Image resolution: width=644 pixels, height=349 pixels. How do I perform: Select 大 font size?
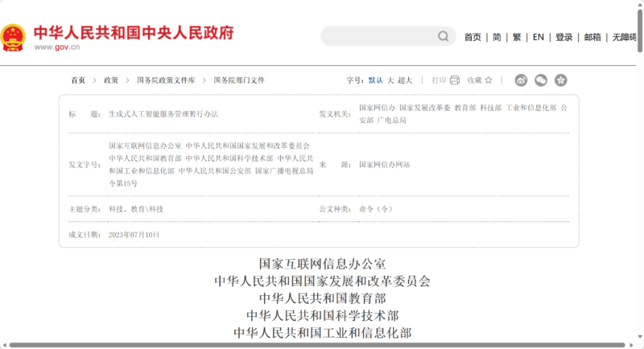click(390, 80)
